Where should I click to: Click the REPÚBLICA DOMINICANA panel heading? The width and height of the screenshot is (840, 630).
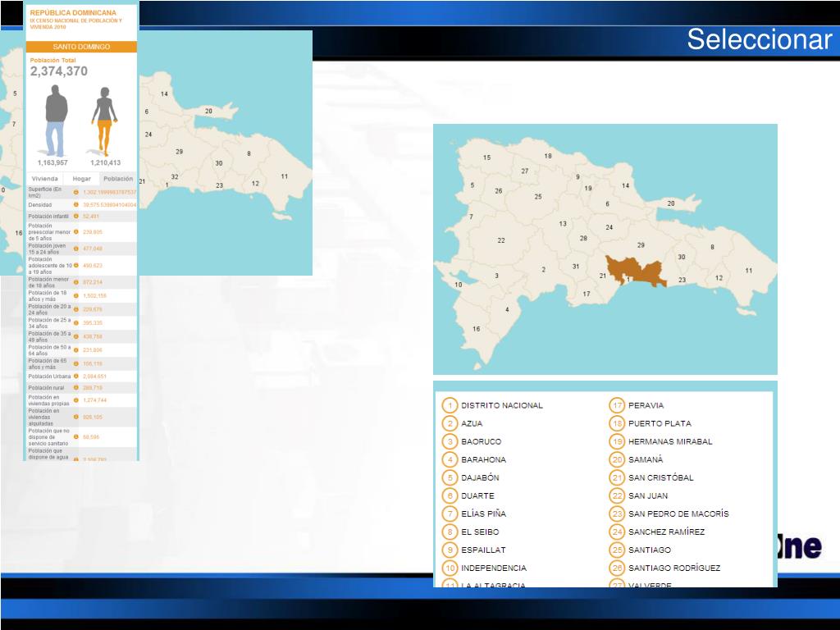pos(73,13)
